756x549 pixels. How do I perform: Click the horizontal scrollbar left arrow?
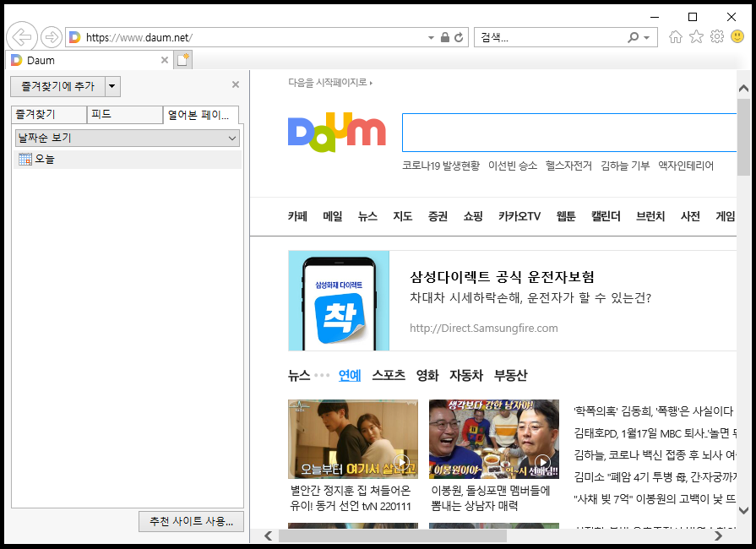tap(268, 535)
